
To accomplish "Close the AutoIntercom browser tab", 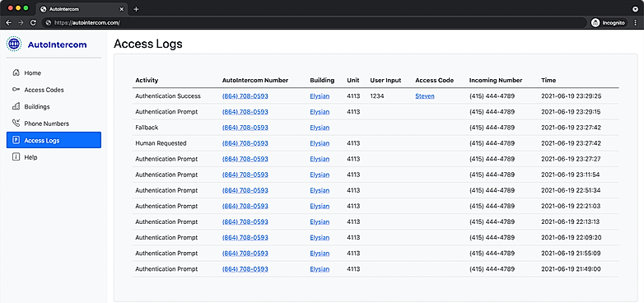I will [121, 9].
